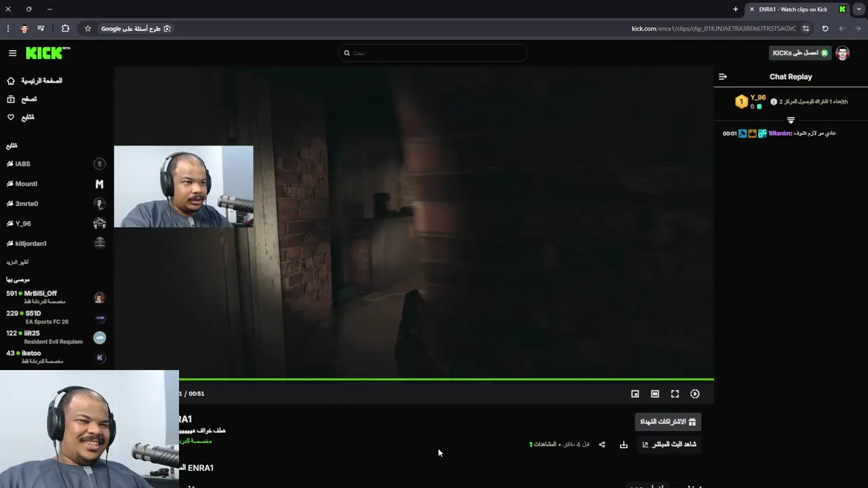
Task: Click the Gifted Subscriptions button
Action: click(668, 422)
